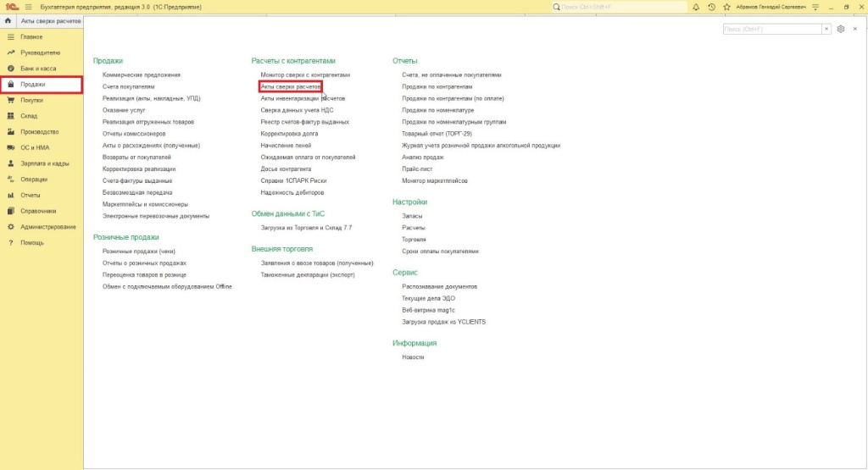Open the Покупки shopping cart section

(31, 100)
